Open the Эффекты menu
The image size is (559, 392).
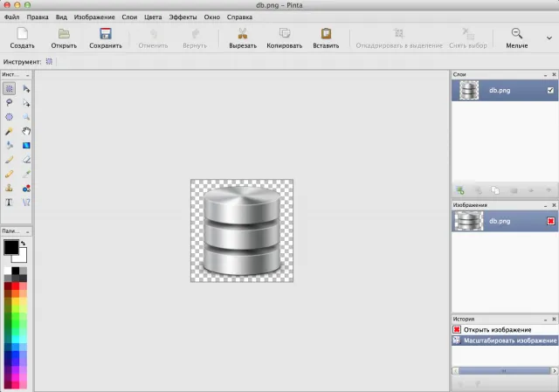click(183, 17)
